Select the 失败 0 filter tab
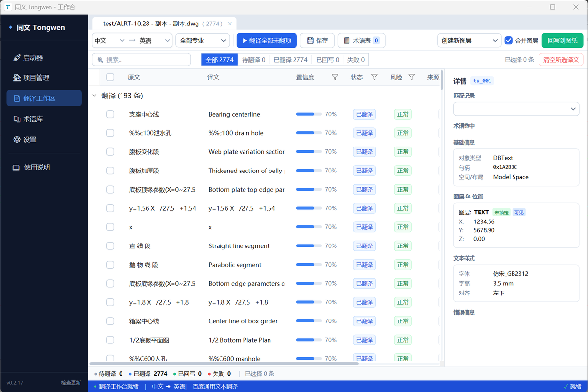The width and height of the screenshot is (588, 392). tap(356, 60)
